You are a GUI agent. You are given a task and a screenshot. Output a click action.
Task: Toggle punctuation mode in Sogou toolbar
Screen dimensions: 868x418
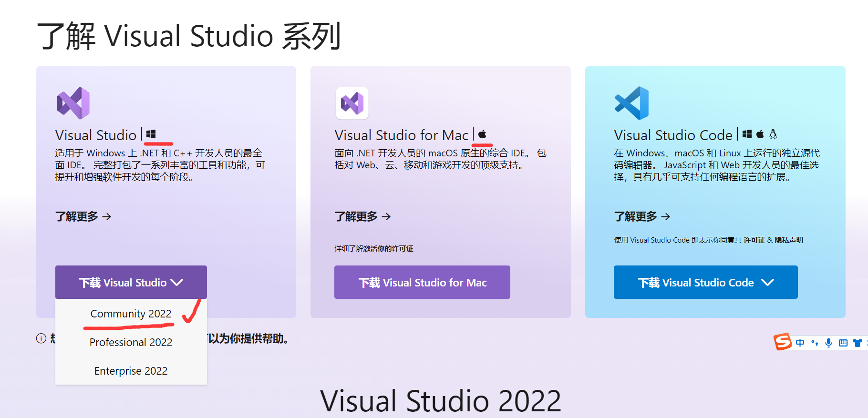[x=815, y=343]
